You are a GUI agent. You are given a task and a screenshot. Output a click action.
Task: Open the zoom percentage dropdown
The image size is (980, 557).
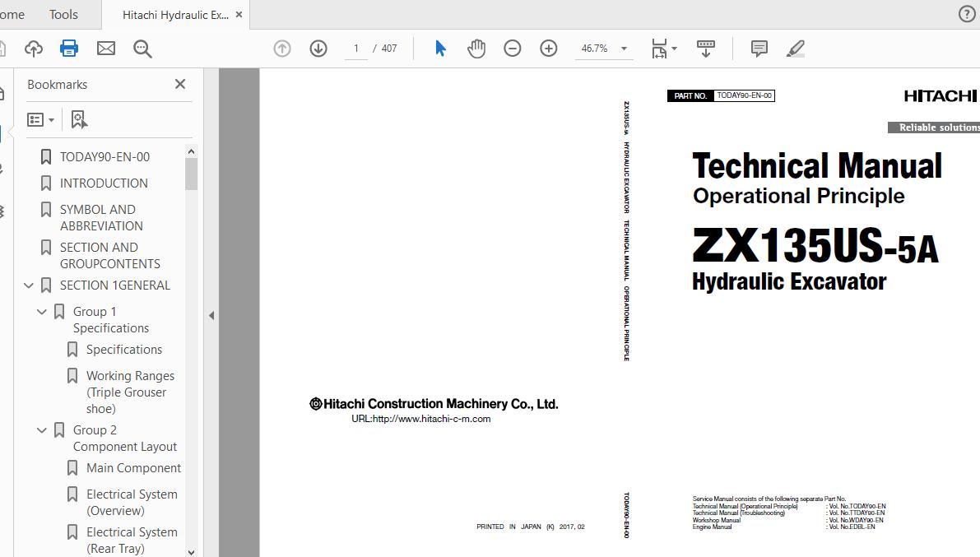pyautogui.click(x=624, y=49)
